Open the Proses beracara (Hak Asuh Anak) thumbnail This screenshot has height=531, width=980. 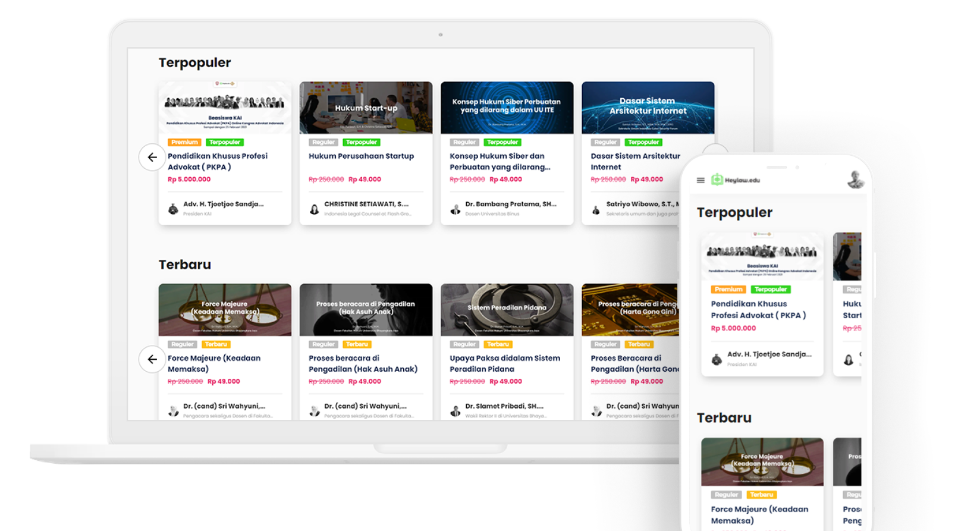coord(366,310)
